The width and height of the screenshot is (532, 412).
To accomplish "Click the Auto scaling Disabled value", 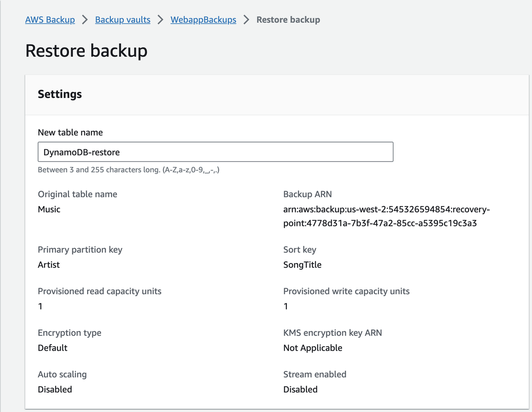I will [x=55, y=389].
